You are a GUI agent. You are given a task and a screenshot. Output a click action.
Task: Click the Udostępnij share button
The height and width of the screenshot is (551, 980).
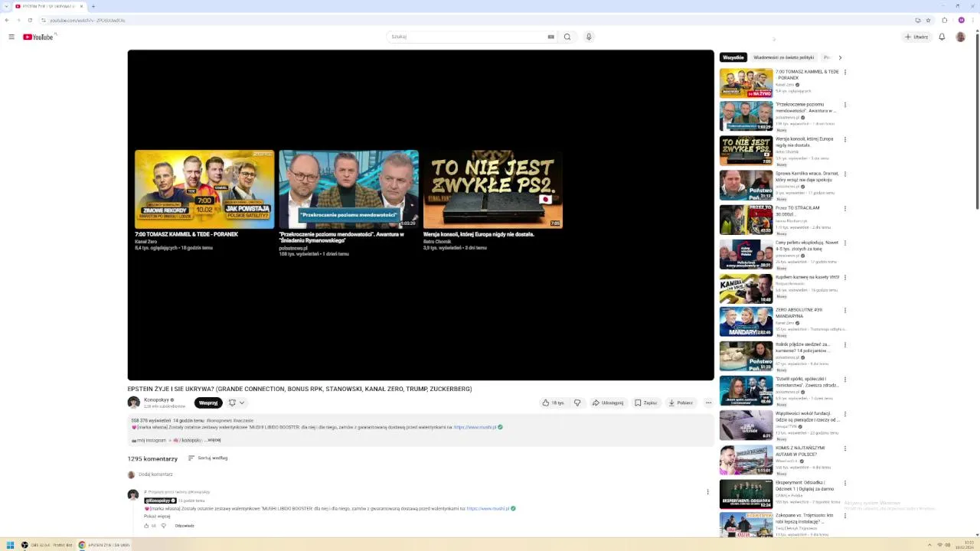click(608, 403)
